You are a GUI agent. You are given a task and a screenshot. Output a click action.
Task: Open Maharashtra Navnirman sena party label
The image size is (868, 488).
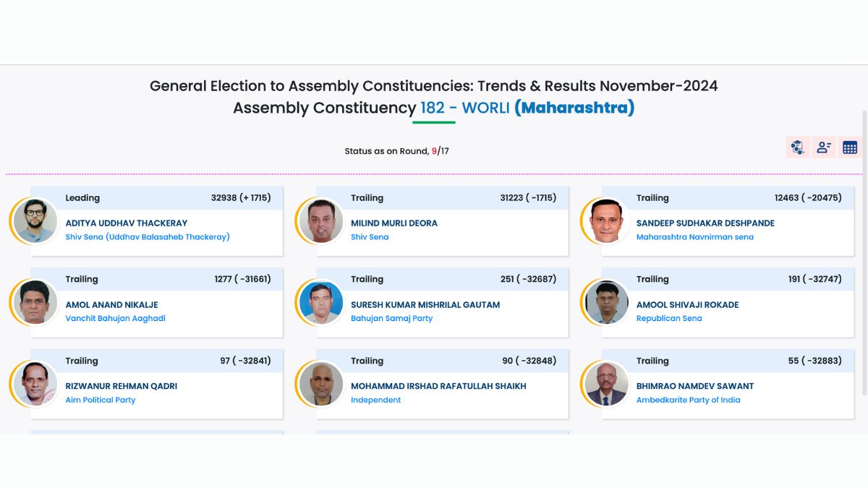coord(694,237)
